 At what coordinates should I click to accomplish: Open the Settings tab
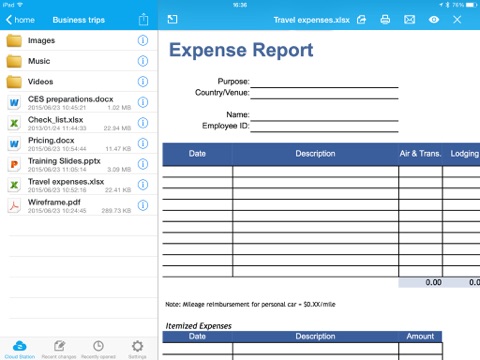[137, 349]
